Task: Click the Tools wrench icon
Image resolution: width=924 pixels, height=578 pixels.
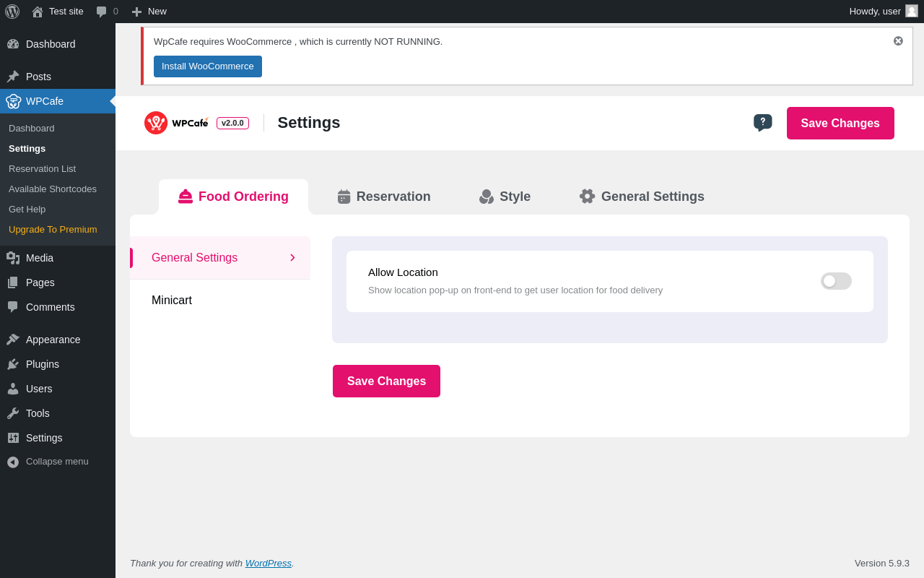Action: tap(13, 413)
